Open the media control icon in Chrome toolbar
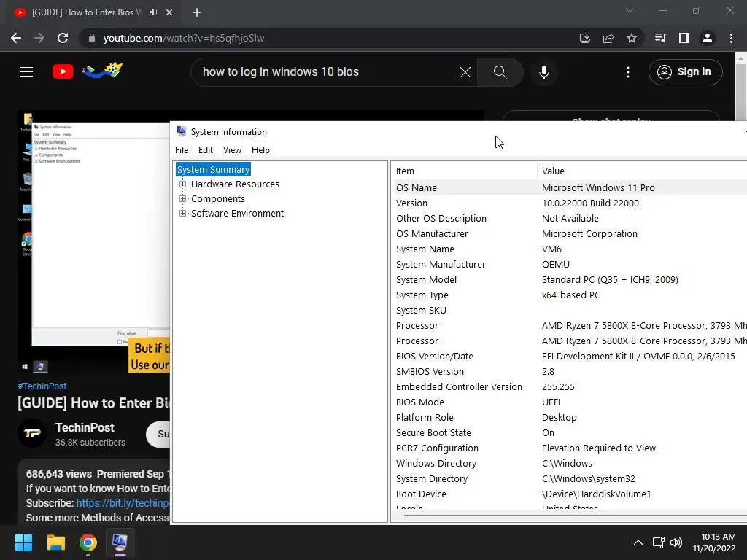This screenshot has width=747, height=560. click(660, 38)
